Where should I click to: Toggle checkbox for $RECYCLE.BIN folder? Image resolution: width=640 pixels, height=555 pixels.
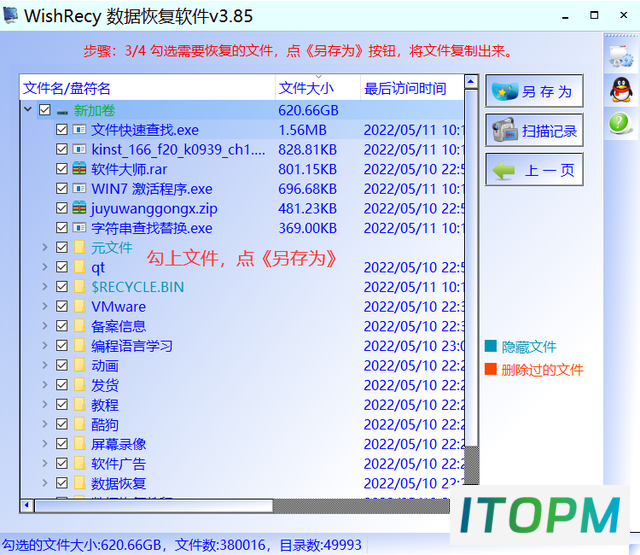pyautogui.click(x=62, y=286)
